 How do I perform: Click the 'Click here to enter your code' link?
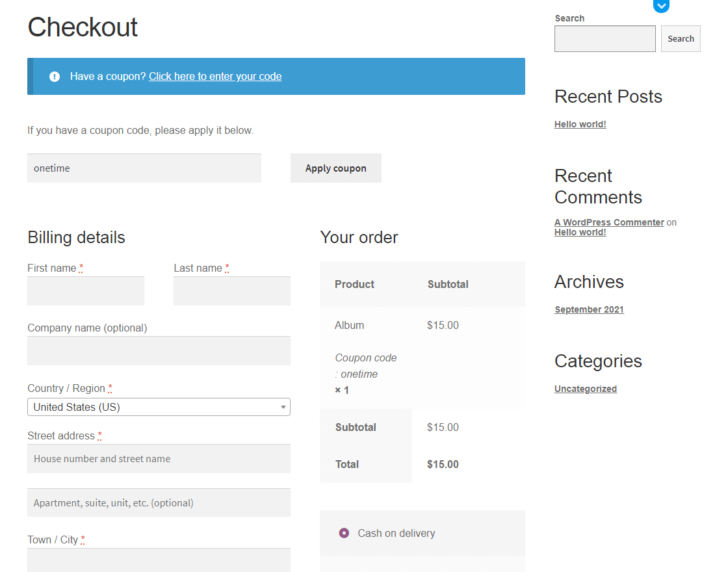[215, 77]
